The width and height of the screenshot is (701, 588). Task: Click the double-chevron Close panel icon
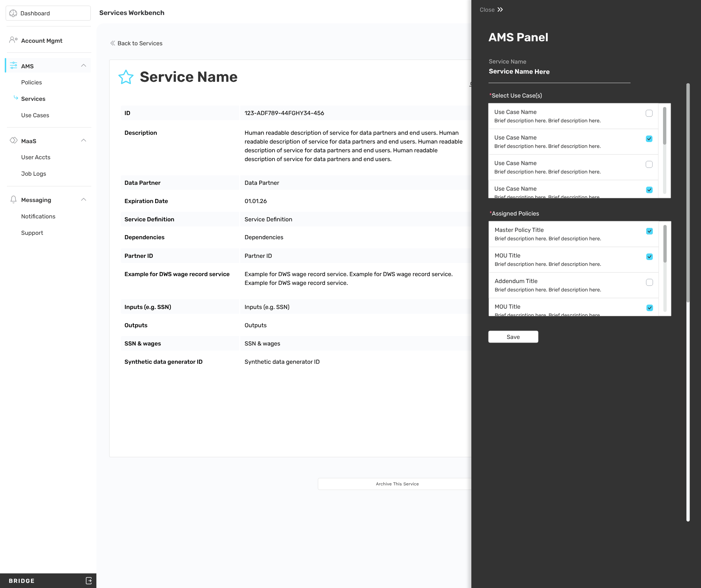500,9
